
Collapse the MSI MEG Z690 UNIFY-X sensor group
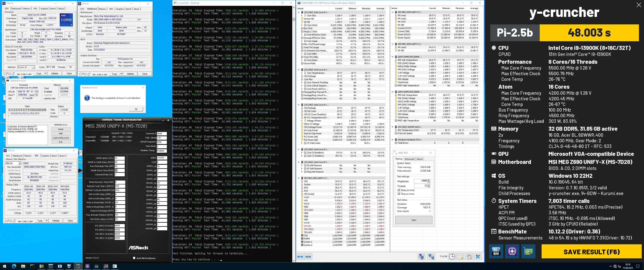(x=299, y=178)
